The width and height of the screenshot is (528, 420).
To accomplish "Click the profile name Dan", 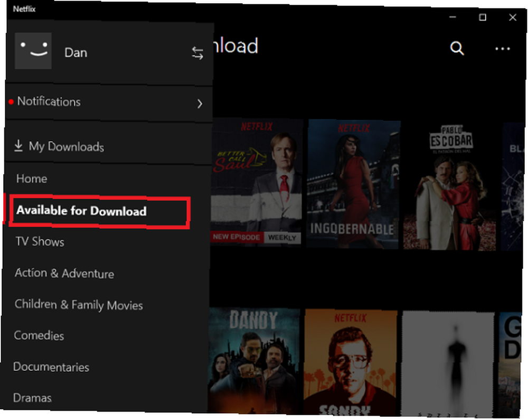I will pyautogui.click(x=76, y=52).
